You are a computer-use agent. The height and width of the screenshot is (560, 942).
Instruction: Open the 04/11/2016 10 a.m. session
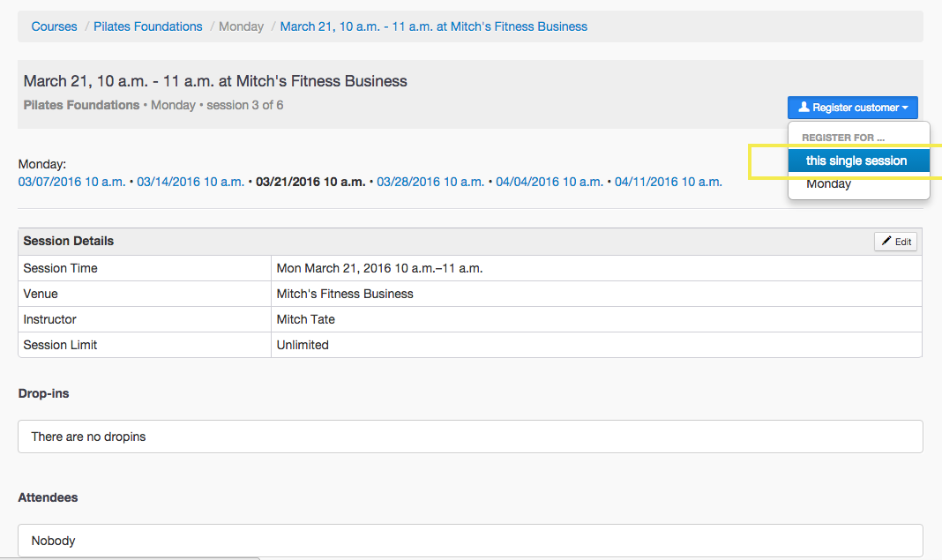[x=669, y=182]
